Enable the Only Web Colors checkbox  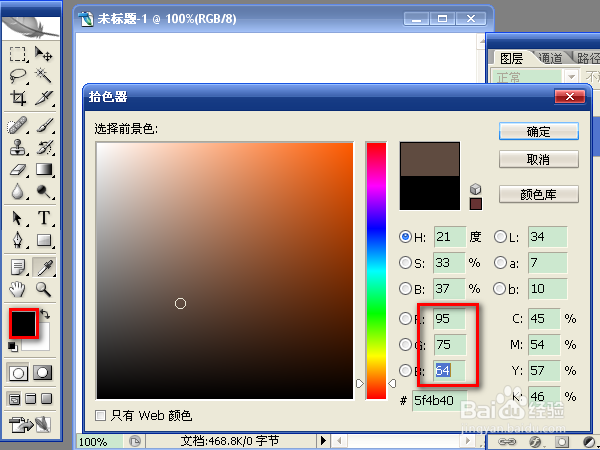pos(100,415)
